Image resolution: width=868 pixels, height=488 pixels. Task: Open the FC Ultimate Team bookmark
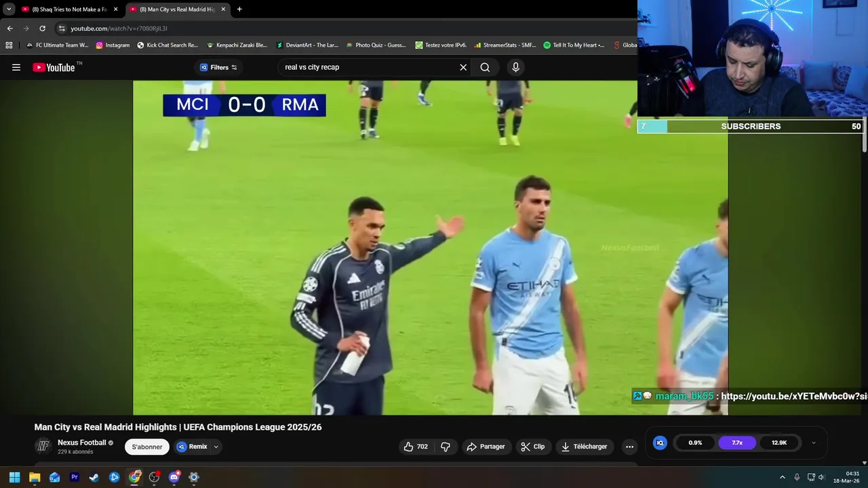click(57, 45)
